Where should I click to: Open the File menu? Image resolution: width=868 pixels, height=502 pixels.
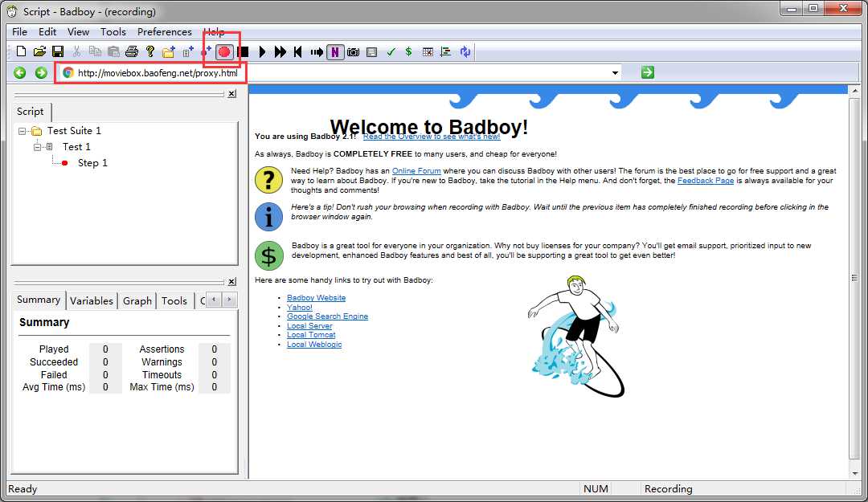coord(19,31)
